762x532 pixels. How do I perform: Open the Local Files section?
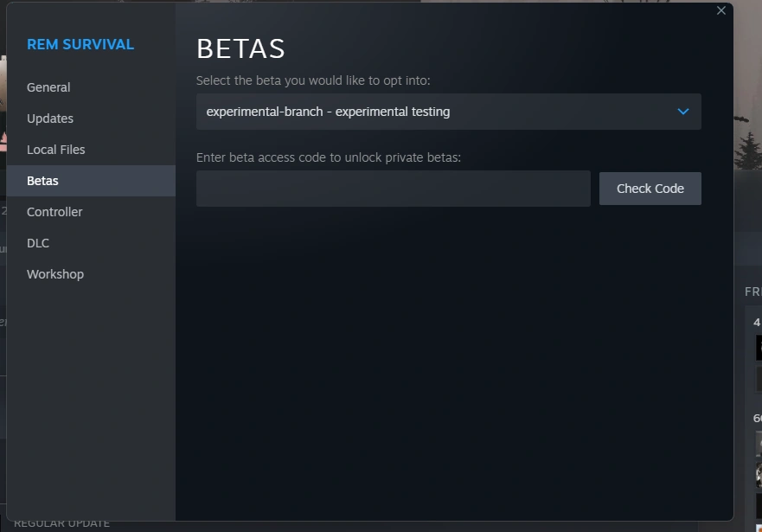56,150
